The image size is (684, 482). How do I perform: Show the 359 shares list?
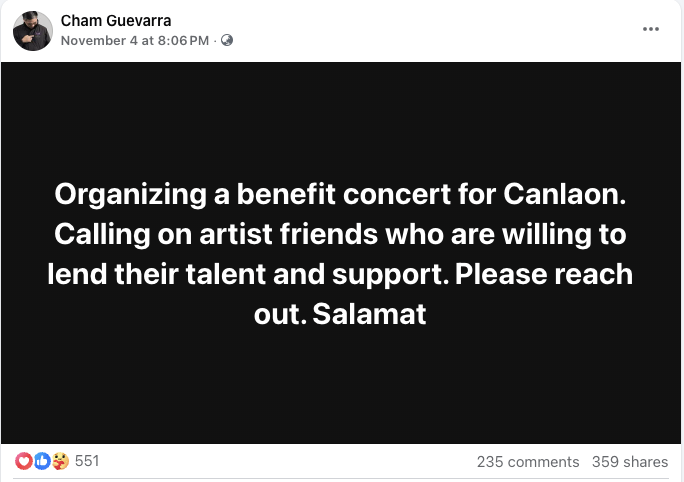click(x=630, y=462)
